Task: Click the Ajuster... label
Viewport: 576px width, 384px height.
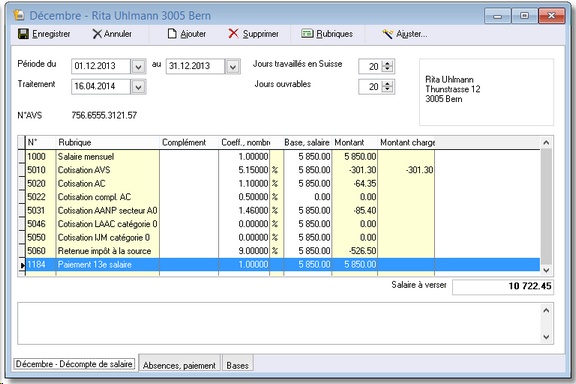Action: (x=411, y=34)
